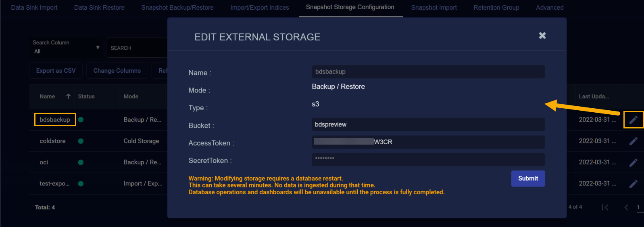
Task: Click the AccessToken input field
Action: coord(428,142)
